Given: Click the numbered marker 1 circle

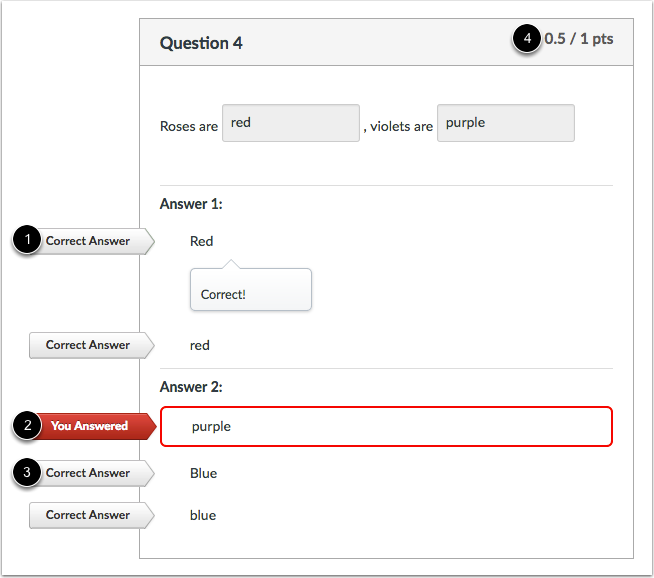Looking at the screenshot, I should [x=27, y=241].
